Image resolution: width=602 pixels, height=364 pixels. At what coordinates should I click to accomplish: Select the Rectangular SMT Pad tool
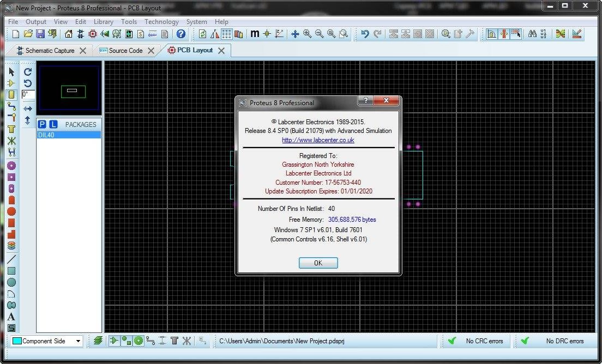click(x=11, y=223)
